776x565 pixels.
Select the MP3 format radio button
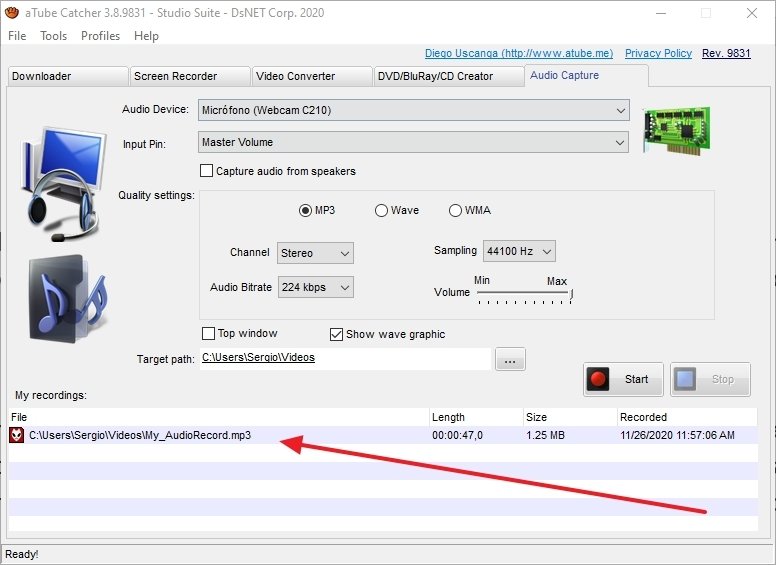(305, 210)
